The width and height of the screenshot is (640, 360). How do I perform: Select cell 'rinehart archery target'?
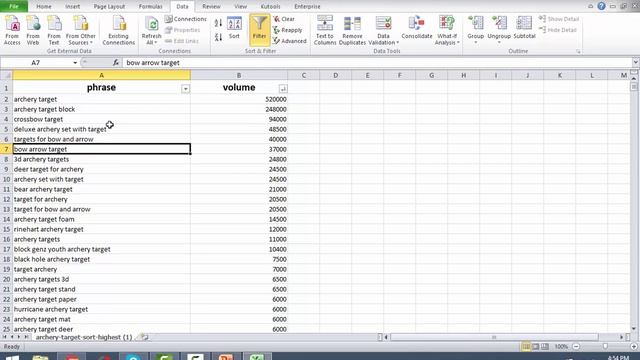click(101, 229)
